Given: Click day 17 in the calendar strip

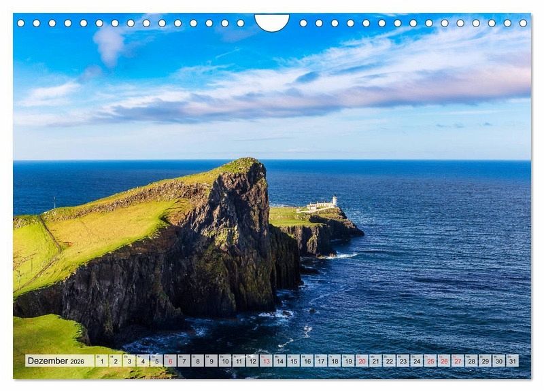Looking at the screenshot, I should pyautogui.click(x=320, y=361).
